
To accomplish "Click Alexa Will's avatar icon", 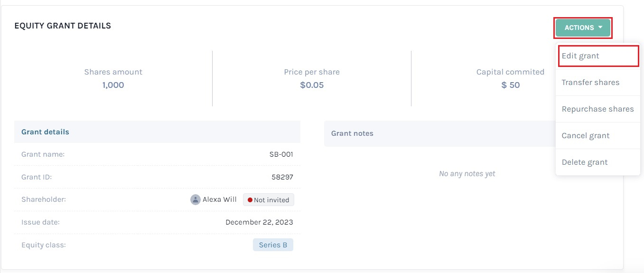I will [195, 200].
